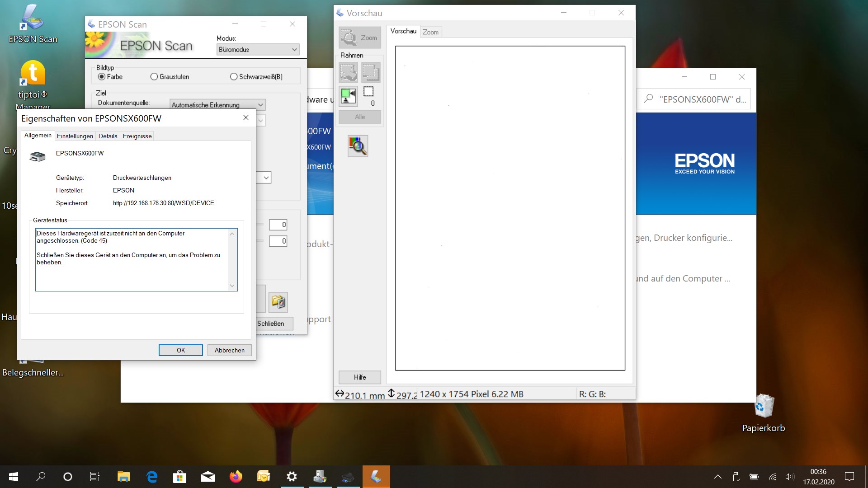Viewport: 868px width, 488px height.
Task: Click the EPSON Scan taskbar icon
Action: click(376, 477)
